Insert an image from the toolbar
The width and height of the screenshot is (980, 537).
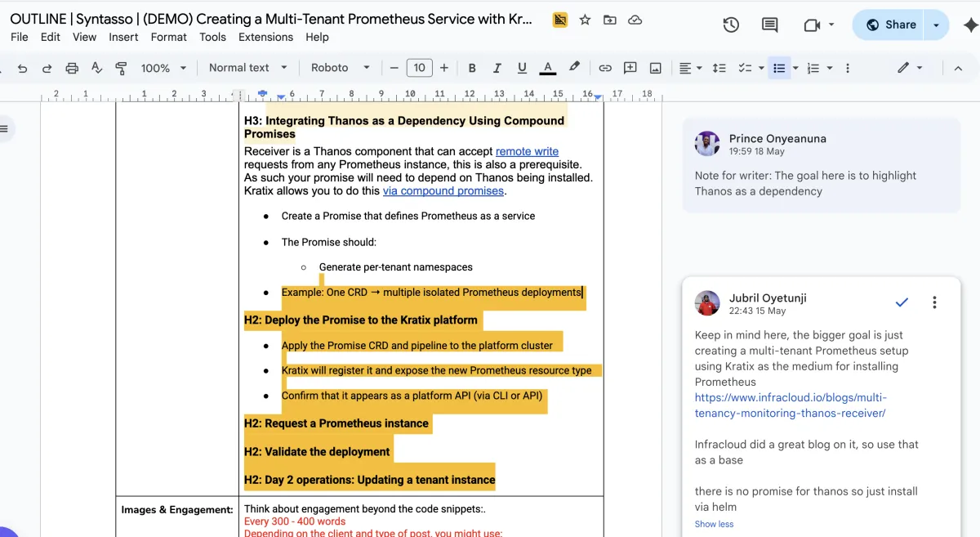(655, 68)
